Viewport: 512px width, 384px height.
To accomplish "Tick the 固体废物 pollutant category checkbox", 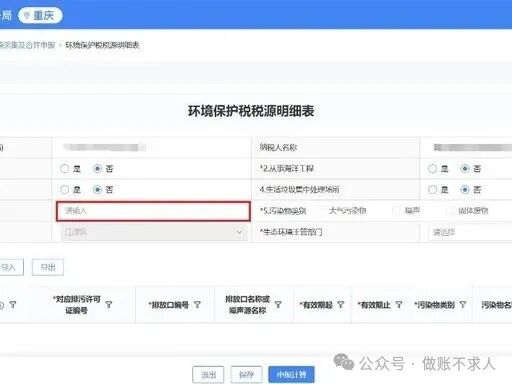I will pos(450,210).
